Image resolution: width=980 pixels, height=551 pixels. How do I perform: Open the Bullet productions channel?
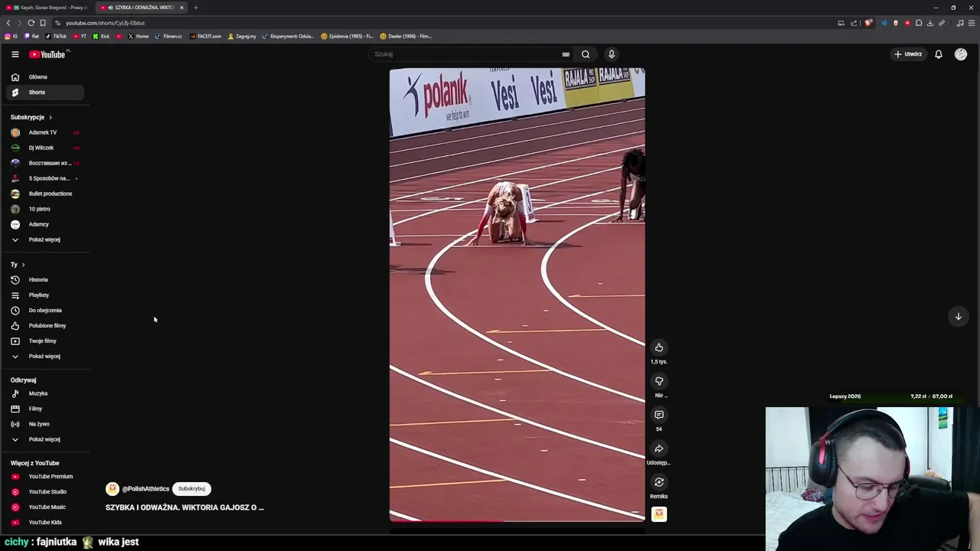tap(44, 194)
